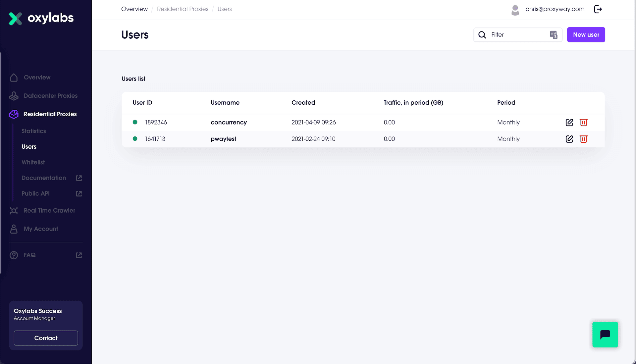Click the User ID column header
The height and width of the screenshot is (364, 636).
(142, 103)
